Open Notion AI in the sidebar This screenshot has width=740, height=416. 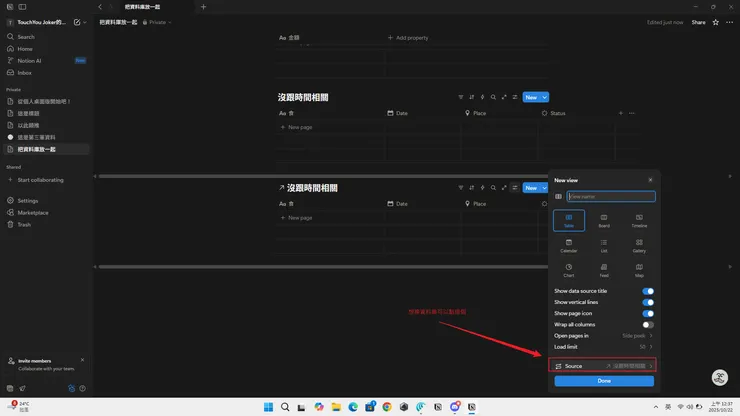[46, 61]
